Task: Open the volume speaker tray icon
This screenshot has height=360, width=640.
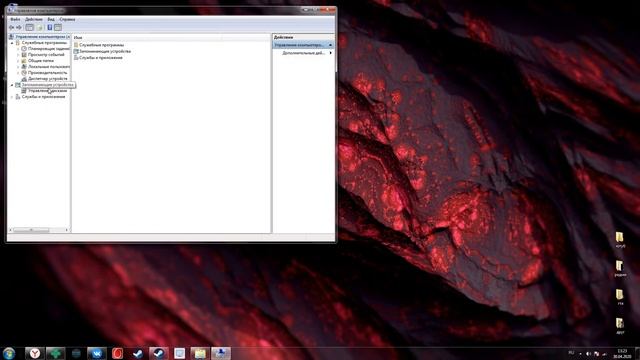Action: pos(589,353)
